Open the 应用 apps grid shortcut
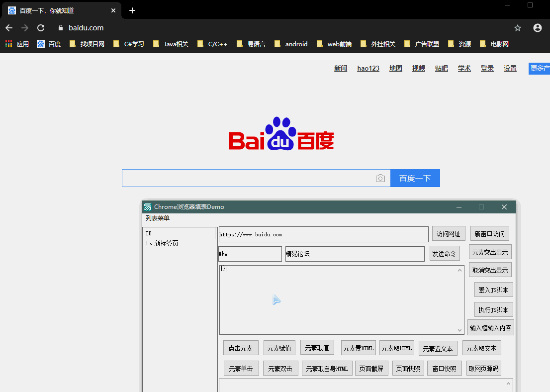The image size is (550, 392). 17,44
